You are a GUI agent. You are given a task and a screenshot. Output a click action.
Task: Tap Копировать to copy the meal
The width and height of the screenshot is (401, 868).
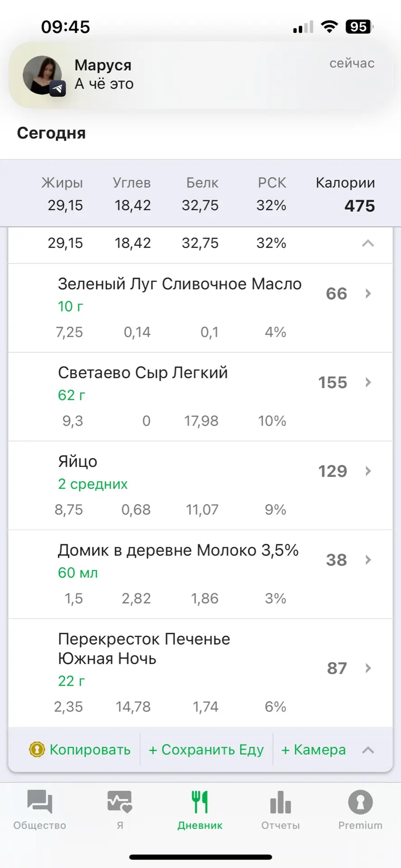pyautogui.click(x=90, y=750)
